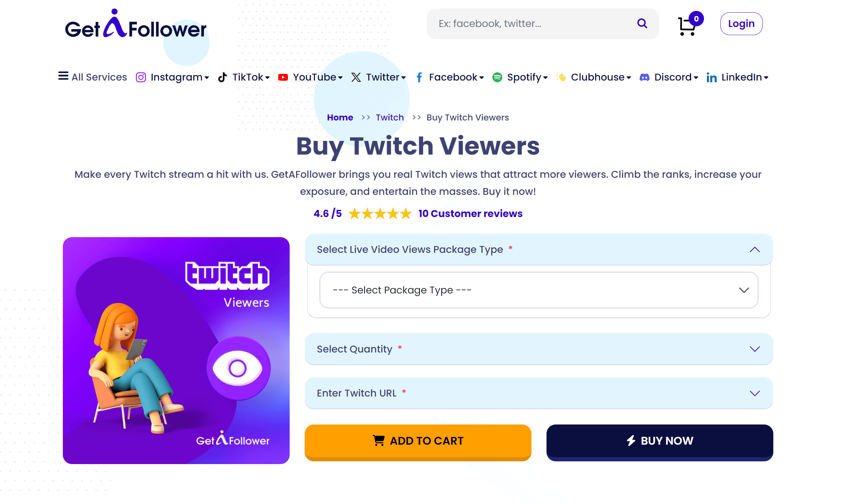Open the 10 Customer reviews link
This screenshot has width=857, height=504.
(x=470, y=214)
